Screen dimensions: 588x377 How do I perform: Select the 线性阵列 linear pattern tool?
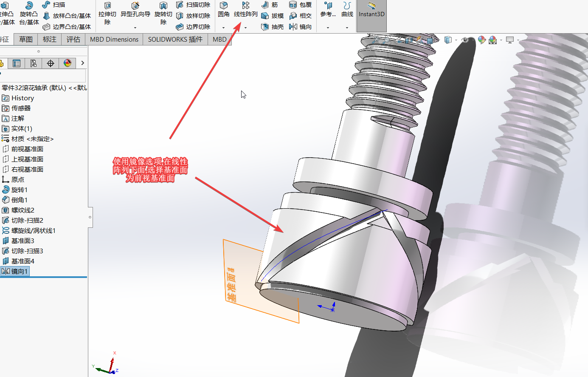pos(246,10)
